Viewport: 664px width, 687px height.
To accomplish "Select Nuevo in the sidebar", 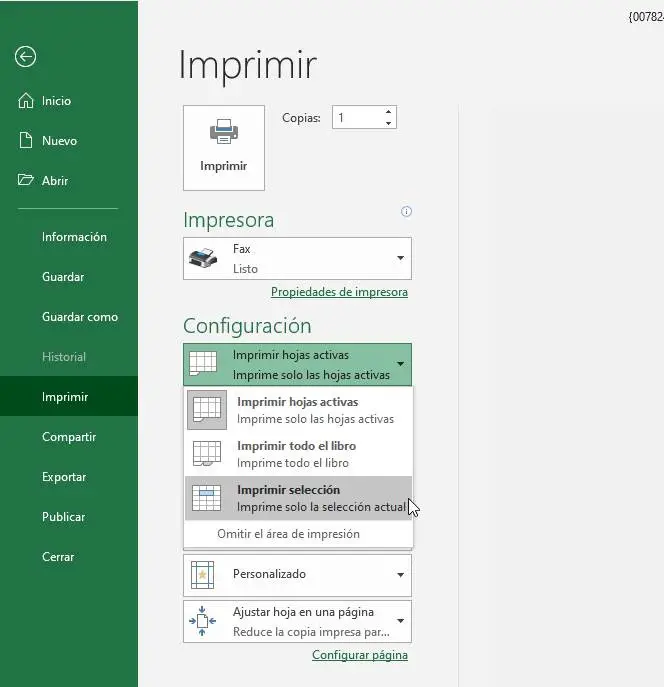I will (69, 141).
